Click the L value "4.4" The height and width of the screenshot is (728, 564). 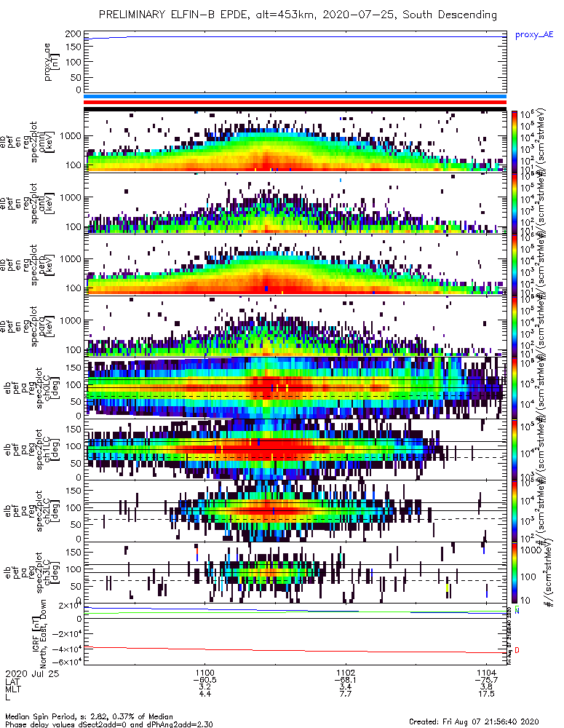pos(204,694)
